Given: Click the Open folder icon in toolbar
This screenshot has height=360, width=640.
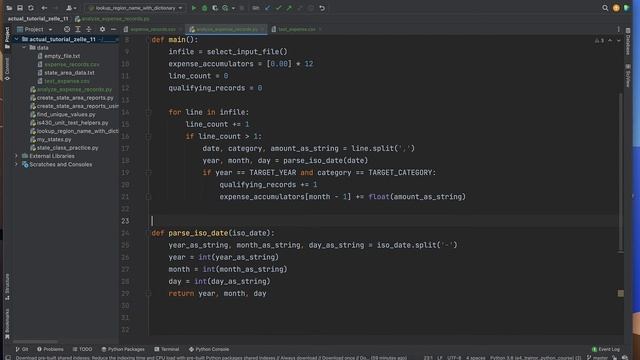Looking at the screenshot, I should (x=9, y=8).
